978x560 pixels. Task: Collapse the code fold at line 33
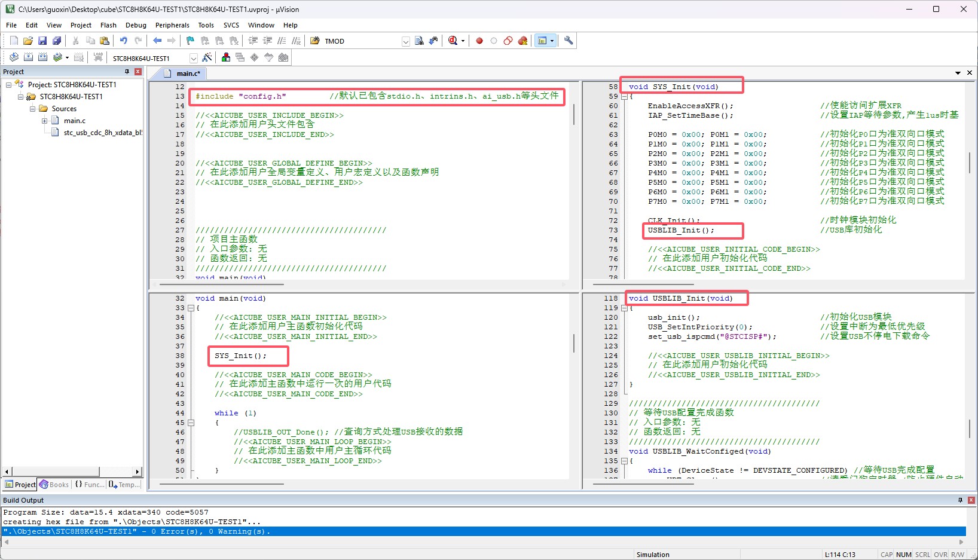pos(191,308)
